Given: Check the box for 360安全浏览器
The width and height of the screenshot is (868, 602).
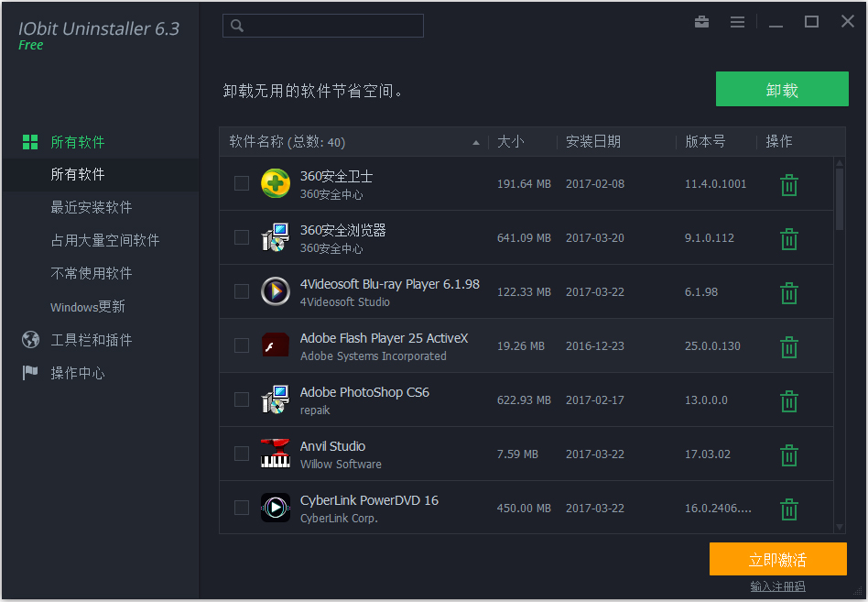Looking at the screenshot, I should point(242,237).
